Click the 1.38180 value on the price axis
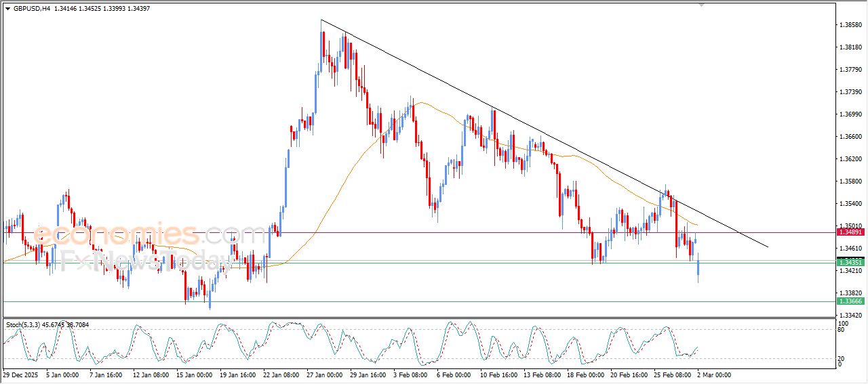This screenshot has width=868, height=384. click(850, 47)
